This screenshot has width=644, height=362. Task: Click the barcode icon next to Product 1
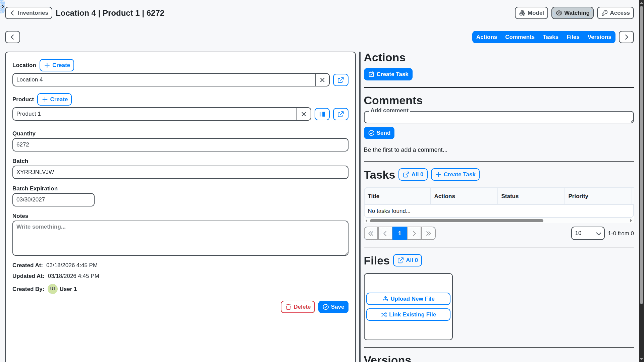[322, 114]
